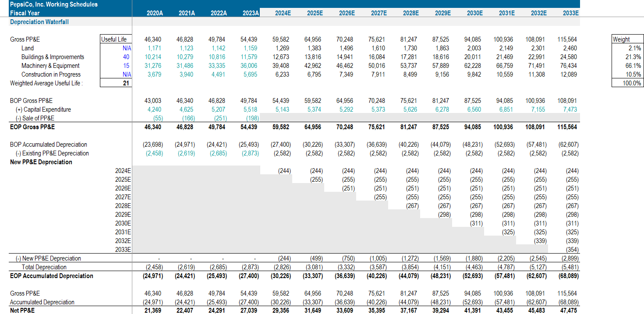Viewport: 644px width, 314px height.
Task: Select the '(-) Sale of PP&E' row label
Action: pyautogui.click(x=35, y=118)
